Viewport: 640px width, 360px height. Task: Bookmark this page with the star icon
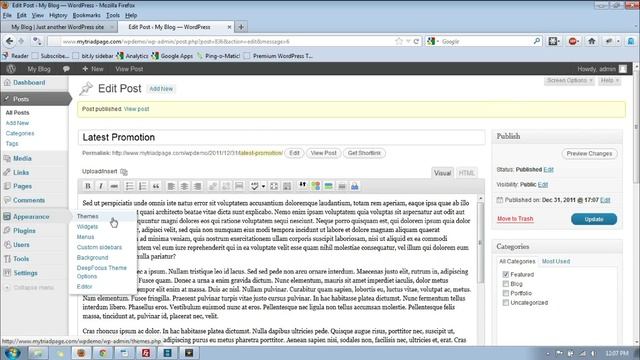coord(399,41)
